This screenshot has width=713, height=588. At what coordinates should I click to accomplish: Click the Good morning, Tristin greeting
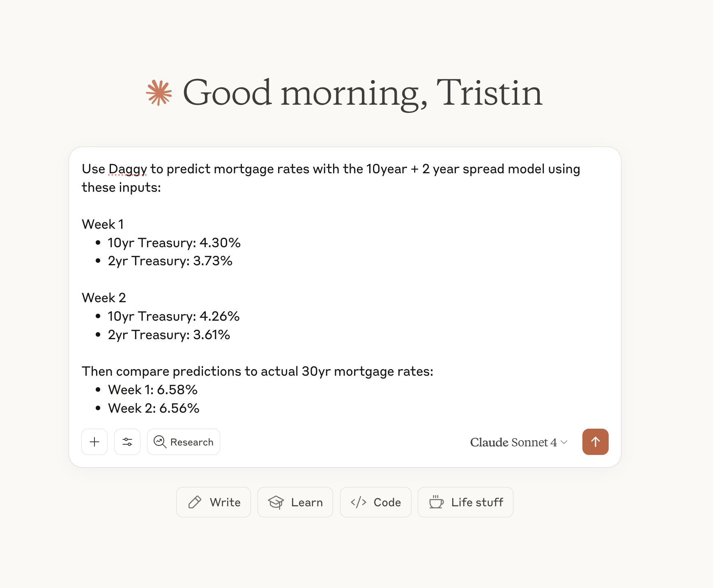click(362, 93)
